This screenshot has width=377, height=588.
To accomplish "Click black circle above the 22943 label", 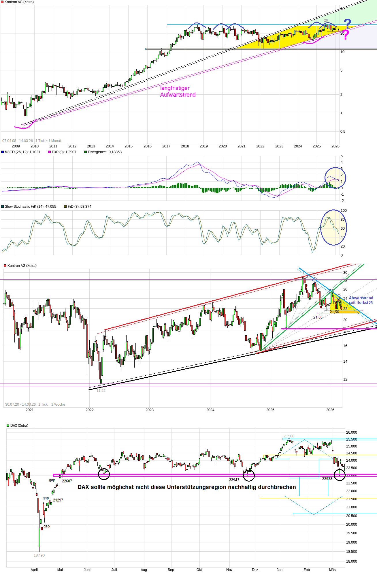I will [249, 475].
